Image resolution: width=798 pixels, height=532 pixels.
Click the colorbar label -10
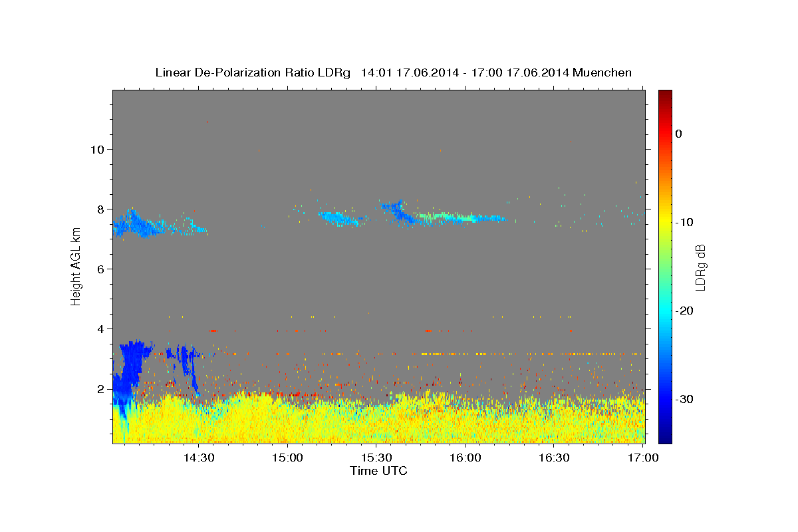click(x=685, y=222)
